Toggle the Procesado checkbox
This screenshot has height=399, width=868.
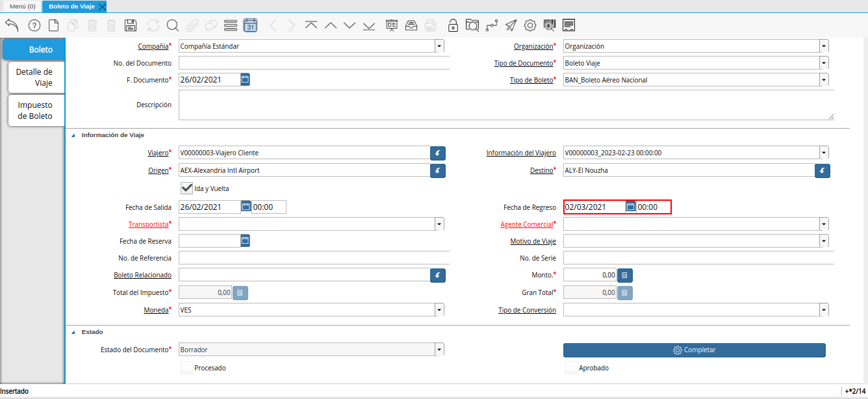pyautogui.click(x=186, y=368)
